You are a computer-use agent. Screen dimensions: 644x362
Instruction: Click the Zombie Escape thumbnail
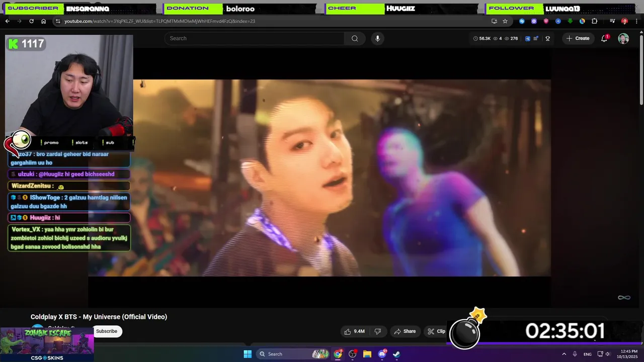47,344
